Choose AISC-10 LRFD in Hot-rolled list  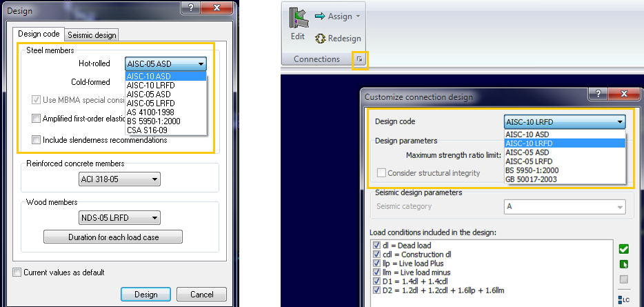click(166, 85)
